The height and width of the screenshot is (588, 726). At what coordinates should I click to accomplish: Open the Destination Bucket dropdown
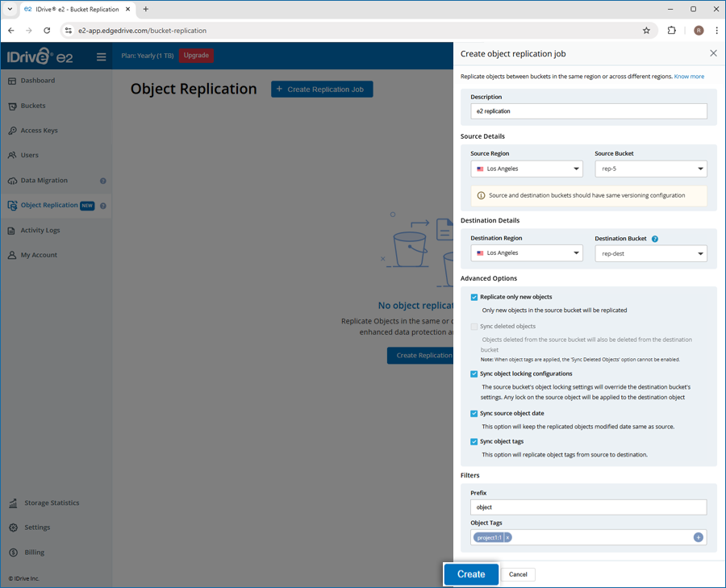tap(650, 254)
